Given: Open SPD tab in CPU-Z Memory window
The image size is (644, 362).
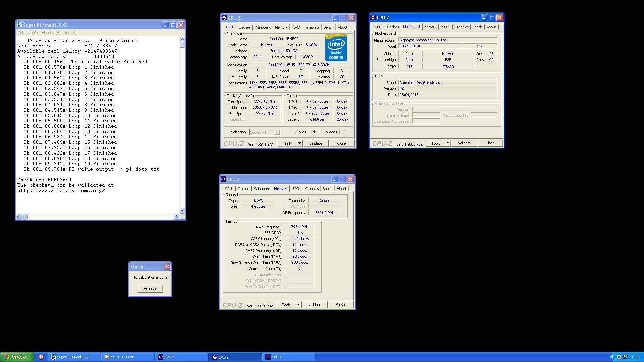Looking at the screenshot, I should (296, 189).
